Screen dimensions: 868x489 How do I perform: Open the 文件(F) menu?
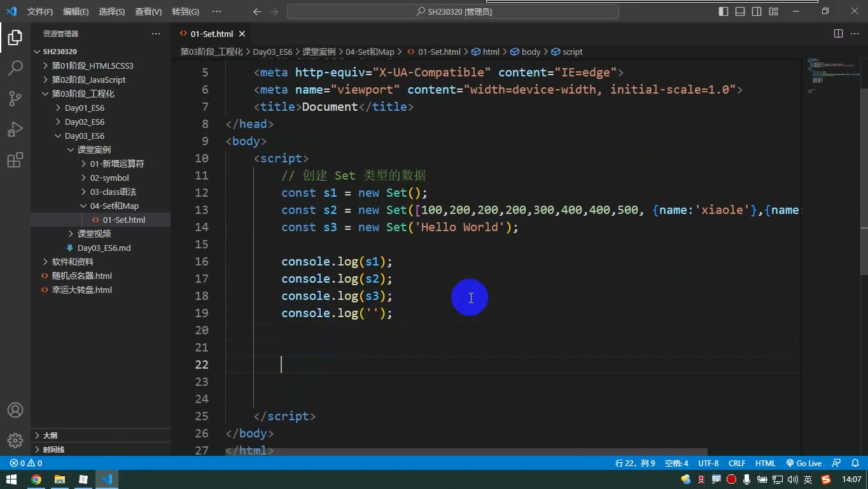click(40, 11)
